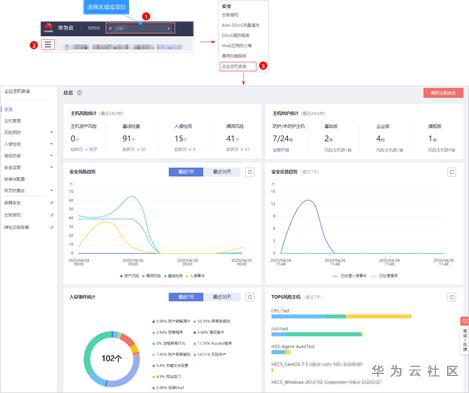Refresh the TOP5 risky hosts panel
469x393 pixels.
click(x=452, y=297)
